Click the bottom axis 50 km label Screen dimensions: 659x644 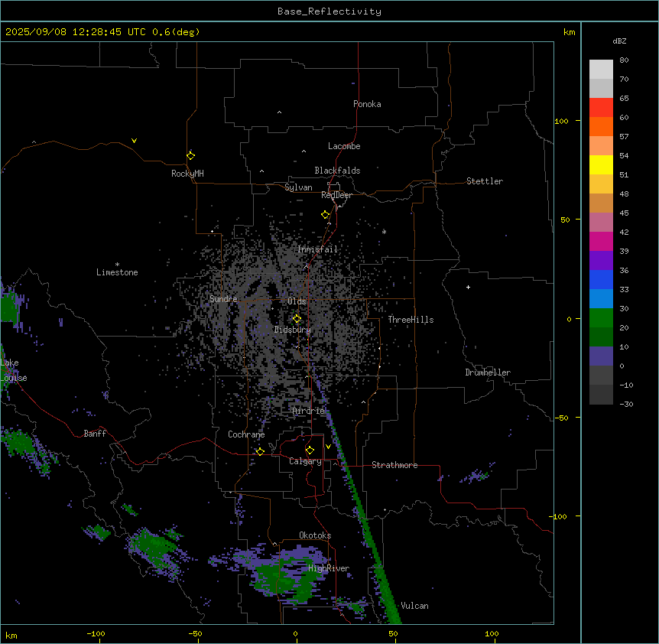(x=393, y=634)
